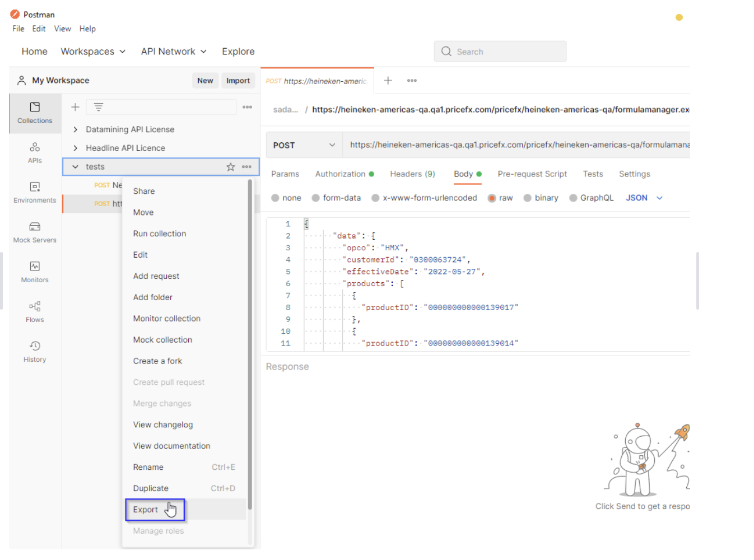Open the History sidebar panel
This screenshot has width=754, height=560.
[35, 352]
